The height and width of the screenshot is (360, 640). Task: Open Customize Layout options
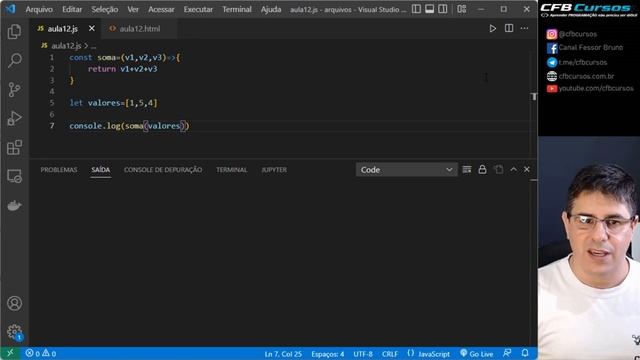click(x=462, y=9)
